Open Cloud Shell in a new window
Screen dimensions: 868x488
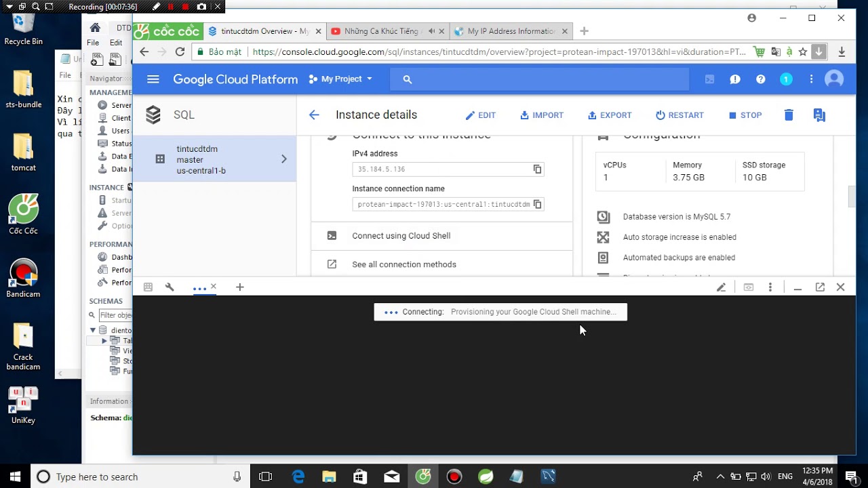click(x=820, y=287)
